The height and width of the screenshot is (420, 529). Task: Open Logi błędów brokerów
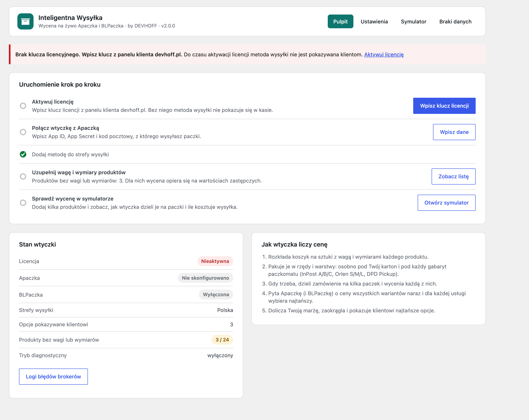(53, 376)
